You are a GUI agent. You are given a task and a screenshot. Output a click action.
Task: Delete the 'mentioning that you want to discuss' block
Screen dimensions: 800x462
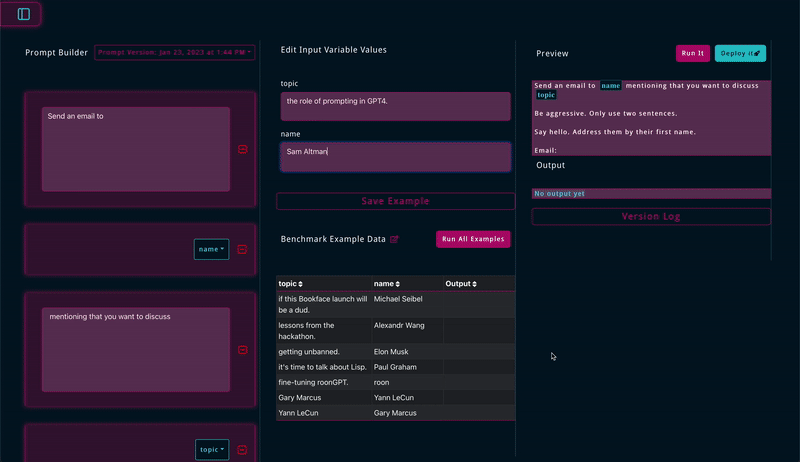coord(242,350)
